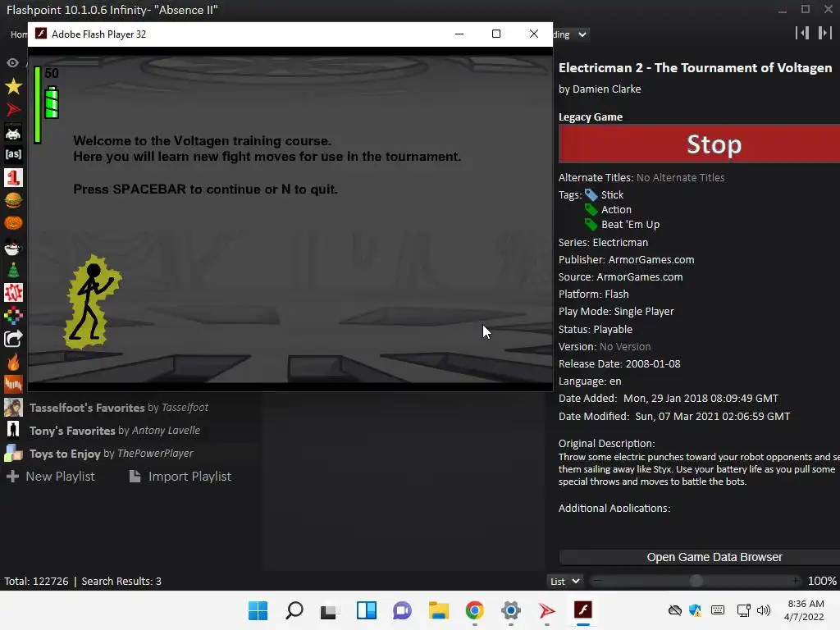Screen dimensions: 840x630
Task: Switch to Adobe Flash Player taskbar icon
Action: (583, 610)
